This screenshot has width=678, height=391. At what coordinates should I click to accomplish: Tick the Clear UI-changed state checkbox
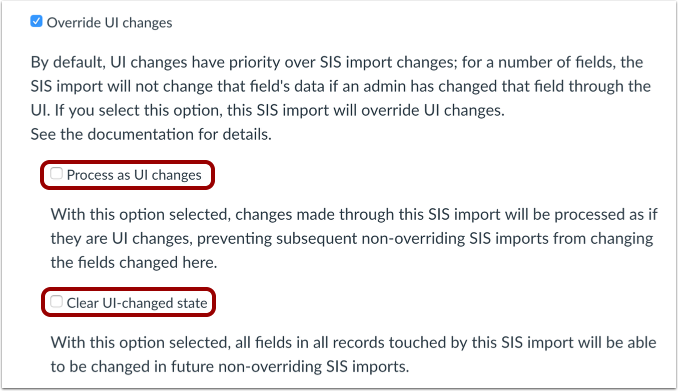[x=56, y=301]
